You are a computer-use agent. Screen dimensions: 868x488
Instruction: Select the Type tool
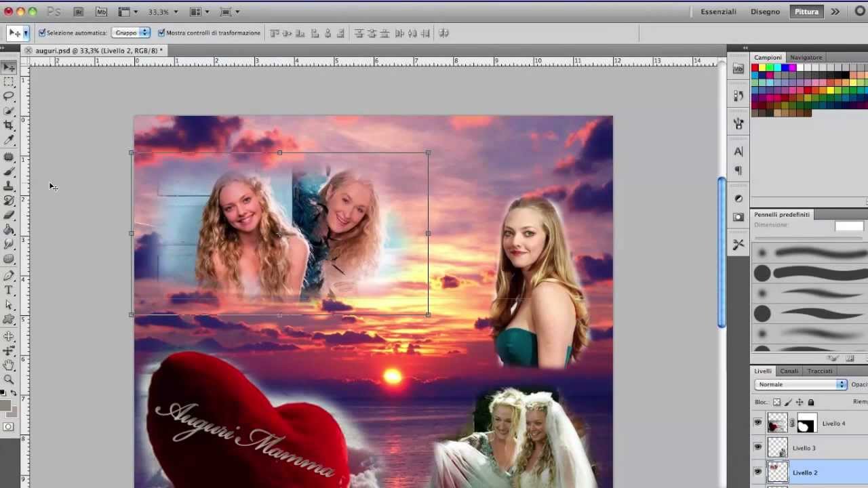coord(9,290)
